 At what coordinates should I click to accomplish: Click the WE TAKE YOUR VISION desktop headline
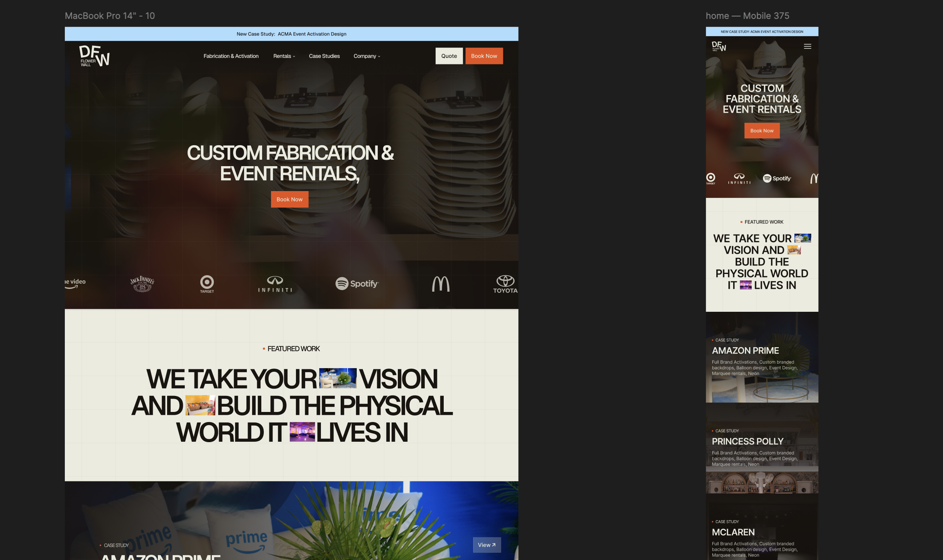(292, 406)
